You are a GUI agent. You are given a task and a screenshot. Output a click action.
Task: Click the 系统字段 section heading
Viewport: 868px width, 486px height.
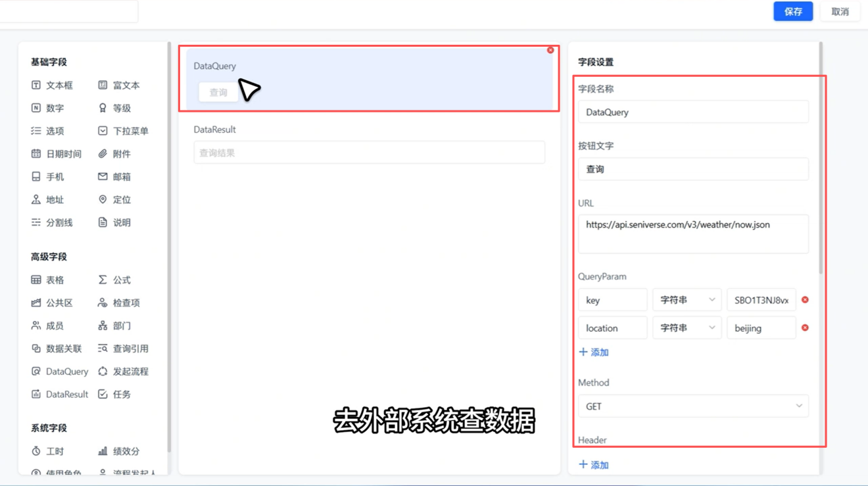[x=49, y=428]
